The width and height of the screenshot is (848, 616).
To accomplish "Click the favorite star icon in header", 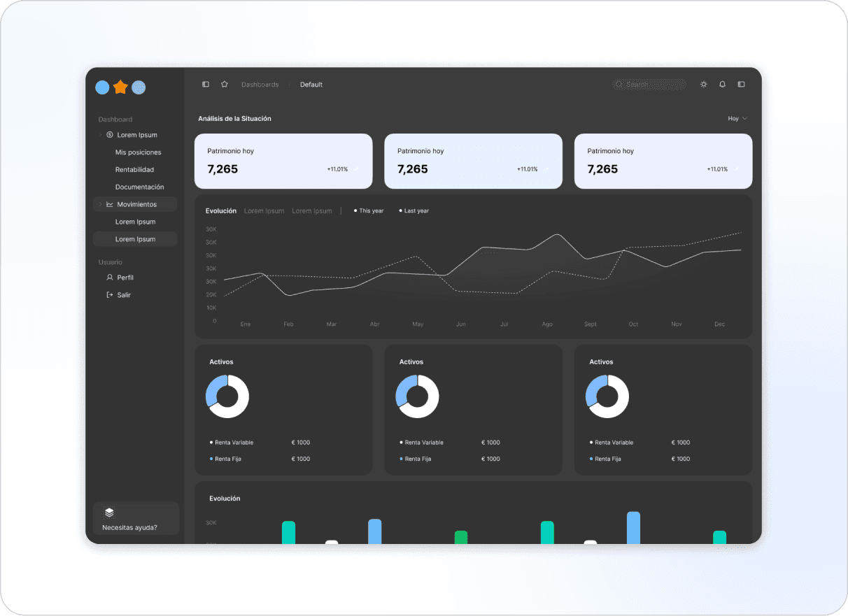I will pyautogui.click(x=225, y=85).
